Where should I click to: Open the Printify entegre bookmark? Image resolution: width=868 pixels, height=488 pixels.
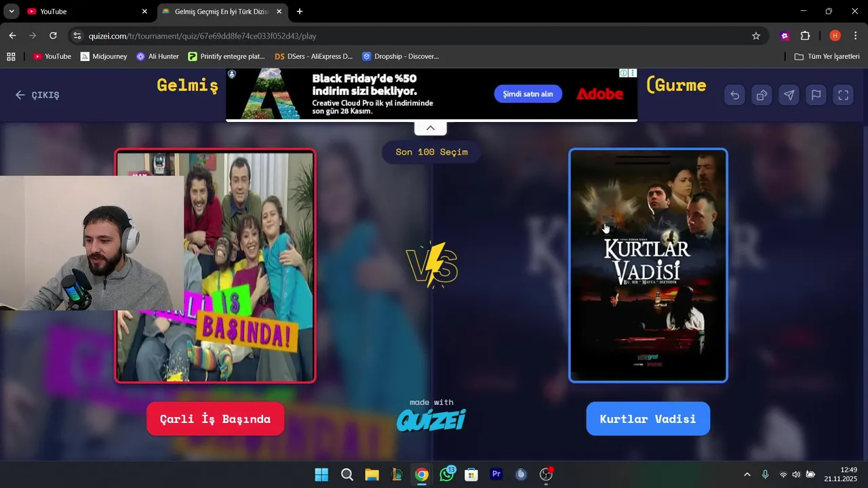coord(226,56)
